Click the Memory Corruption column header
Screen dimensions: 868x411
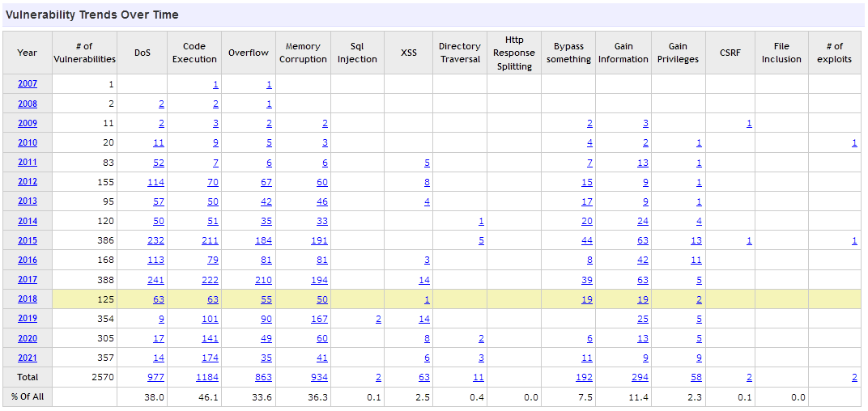pyautogui.click(x=304, y=53)
